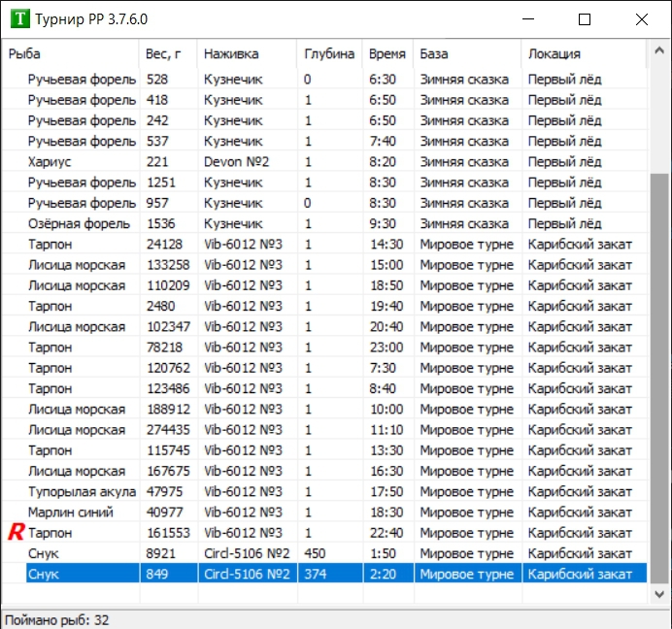Sort by the Вес, г column header
Image resolution: width=672 pixels, height=629 pixels.
click(168, 54)
